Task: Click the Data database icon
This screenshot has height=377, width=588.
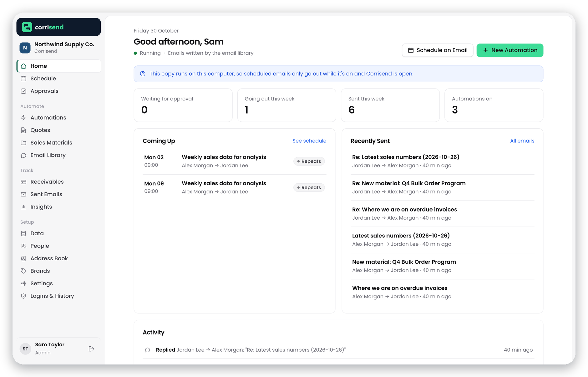Action: 23,233
